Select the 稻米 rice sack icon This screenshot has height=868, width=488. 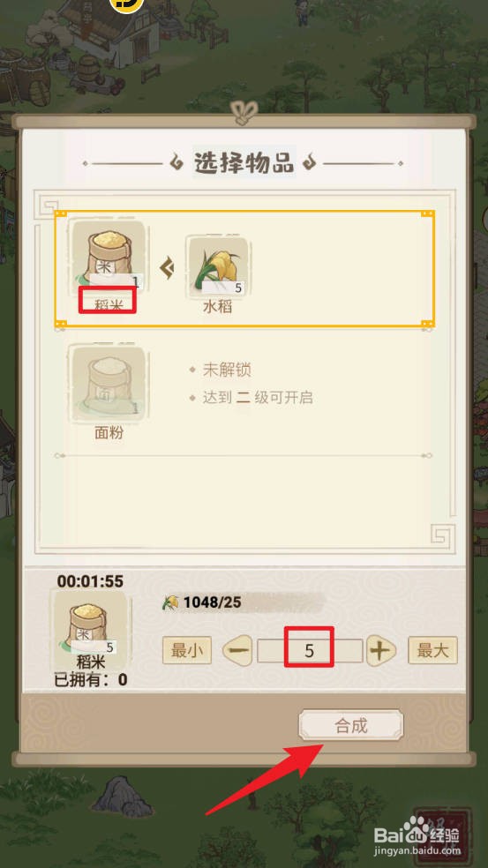point(109,257)
